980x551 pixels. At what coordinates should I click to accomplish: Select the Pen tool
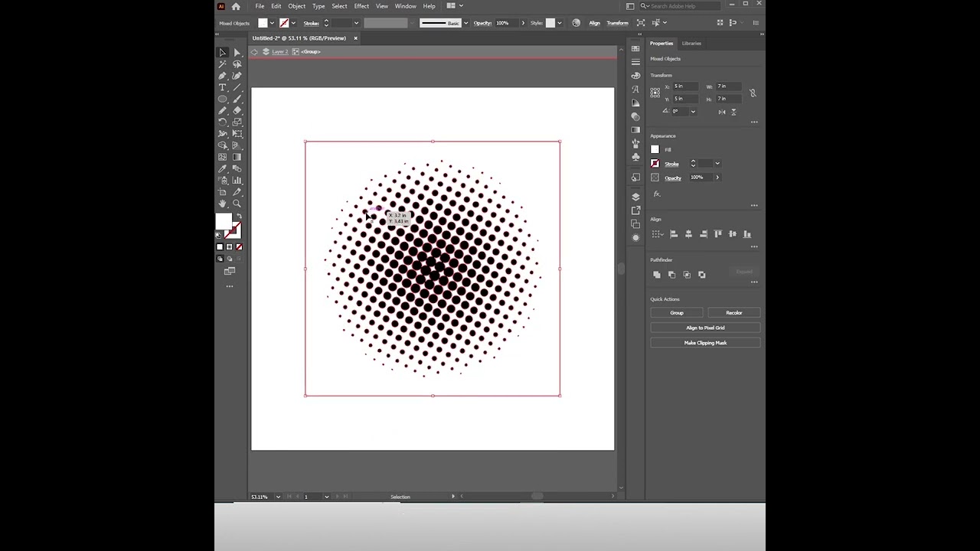[x=222, y=76]
